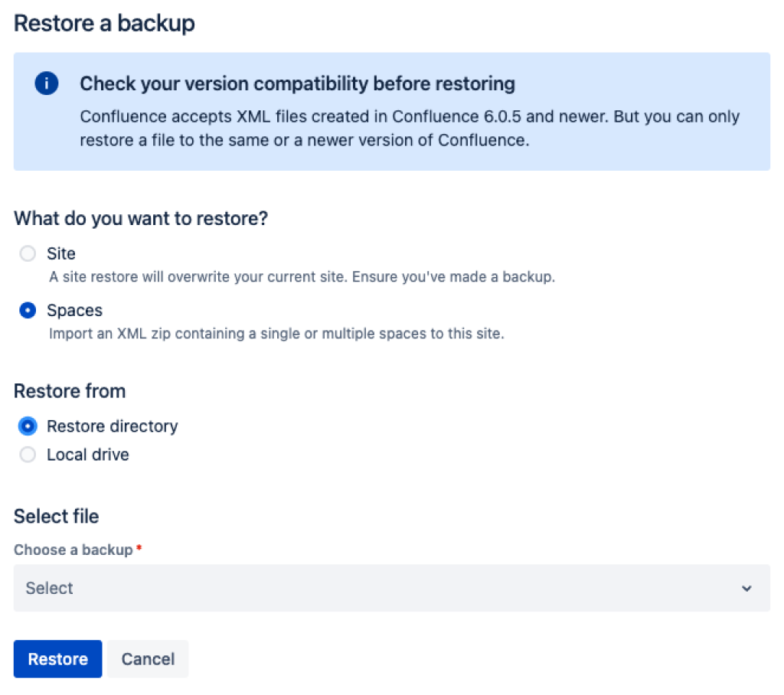Click the chevron arrow in backup selector
The height and width of the screenshot is (695, 784).
click(x=746, y=589)
